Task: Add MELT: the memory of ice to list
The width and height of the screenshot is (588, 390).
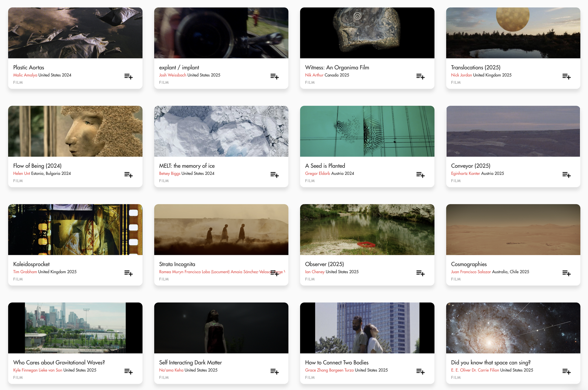Action: (274, 175)
